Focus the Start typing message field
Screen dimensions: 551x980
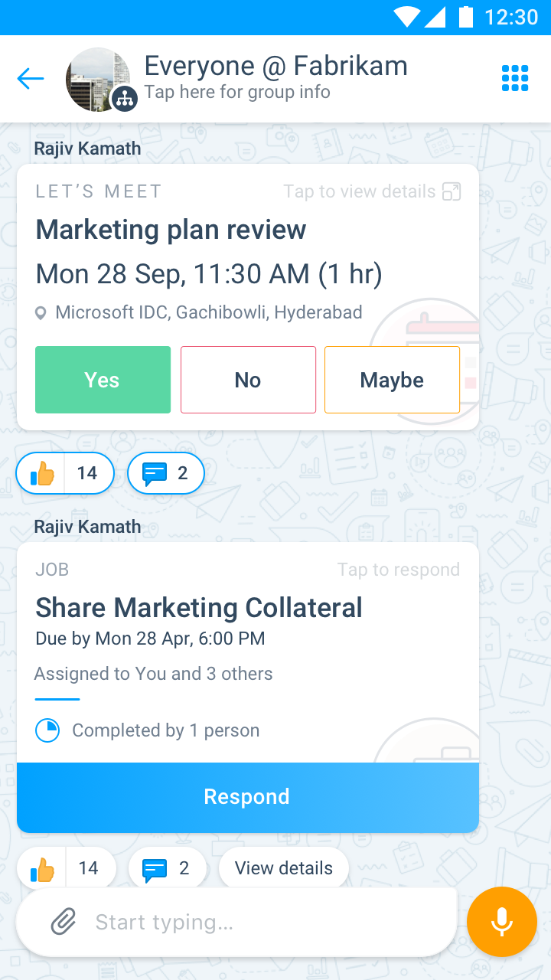[253, 922]
